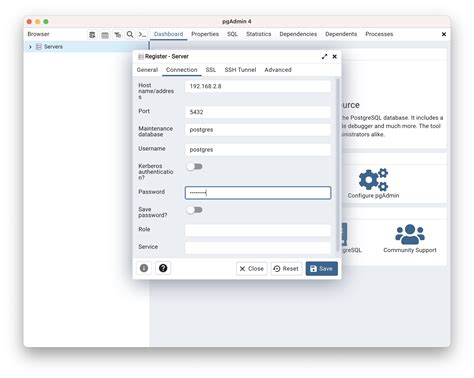Open the Statistics tab

click(x=259, y=34)
